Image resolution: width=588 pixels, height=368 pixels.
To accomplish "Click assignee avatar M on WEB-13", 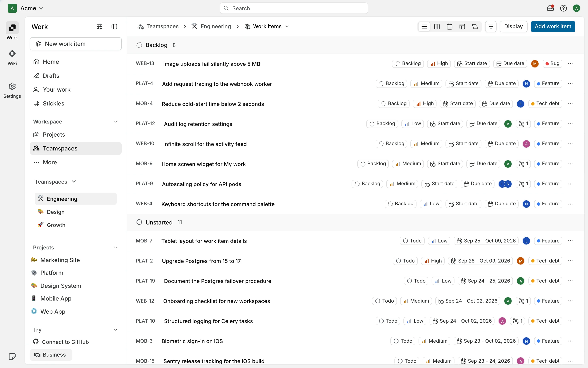I will [x=535, y=64].
